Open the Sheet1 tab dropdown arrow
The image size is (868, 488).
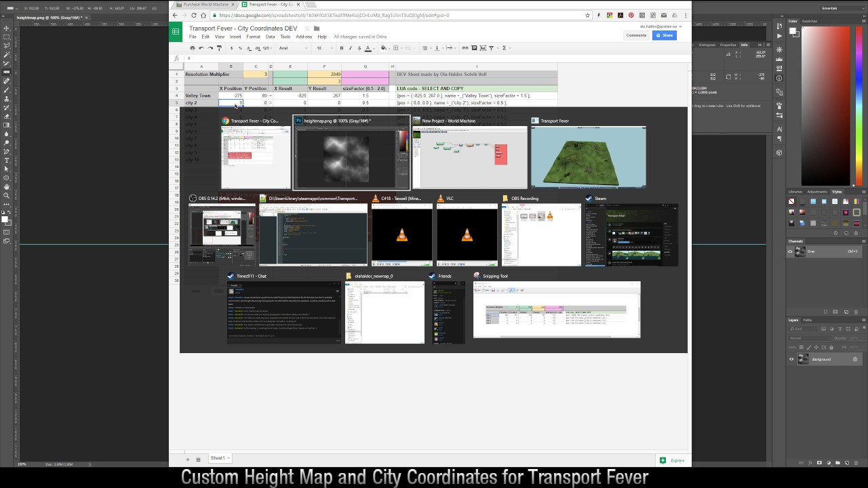[229, 458]
